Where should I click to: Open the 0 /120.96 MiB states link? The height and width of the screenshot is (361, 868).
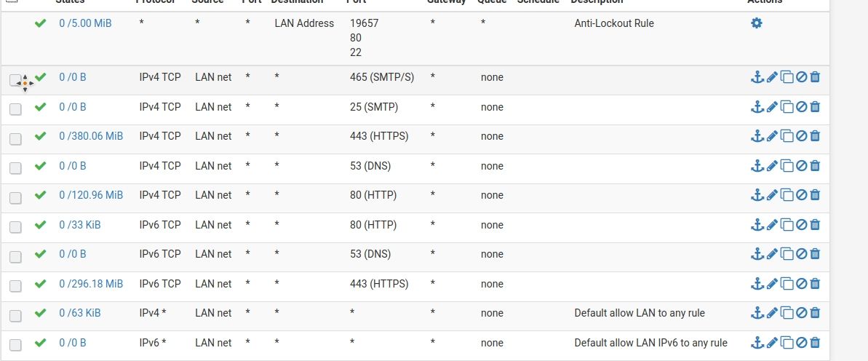pos(91,195)
